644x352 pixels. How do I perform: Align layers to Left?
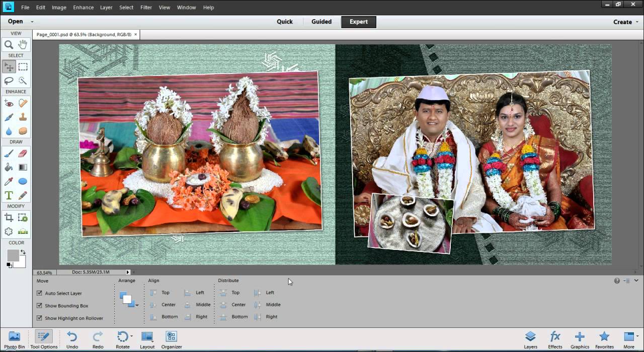(x=195, y=293)
